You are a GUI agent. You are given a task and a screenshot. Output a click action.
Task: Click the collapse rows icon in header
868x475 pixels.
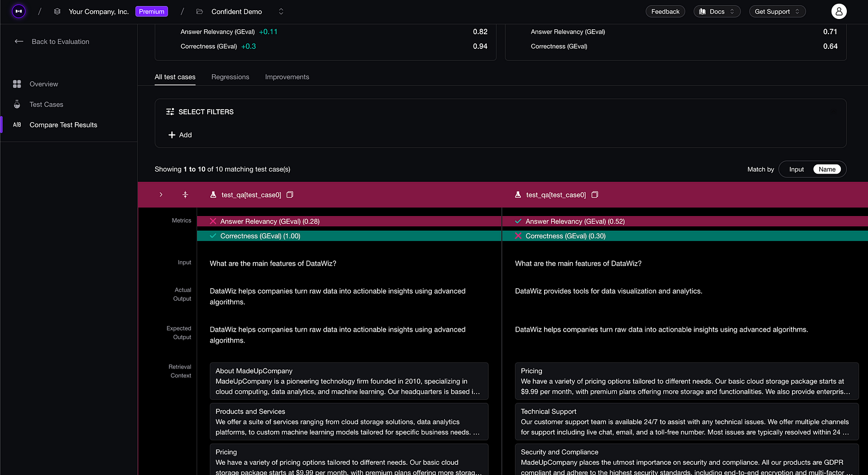pos(185,195)
